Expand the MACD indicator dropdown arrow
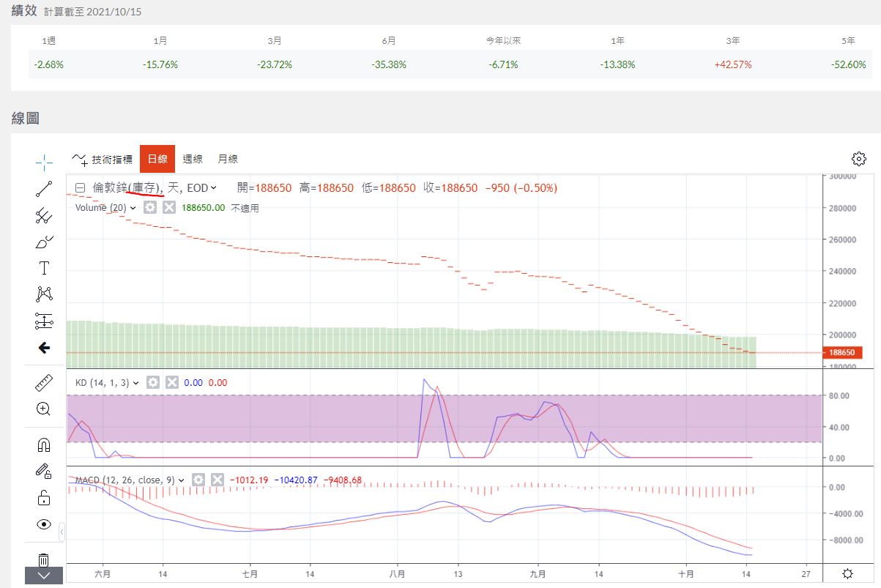This screenshot has width=881, height=588. pos(181,480)
